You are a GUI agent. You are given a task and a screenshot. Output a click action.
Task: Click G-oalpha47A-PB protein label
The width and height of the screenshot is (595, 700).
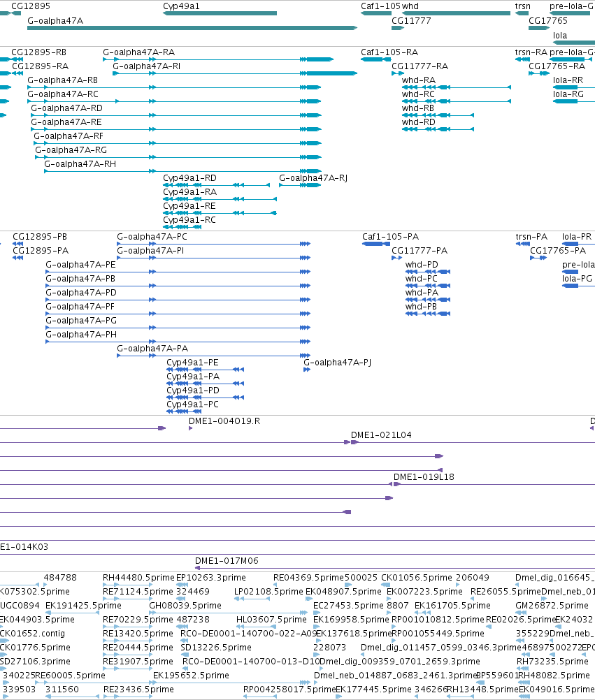pos(80,279)
